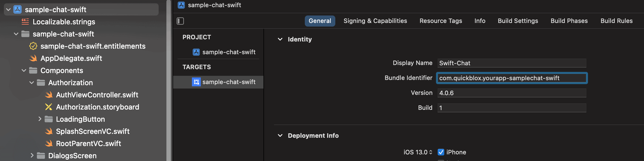
Task: Click the Authorization folder icon
Action: click(x=41, y=82)
